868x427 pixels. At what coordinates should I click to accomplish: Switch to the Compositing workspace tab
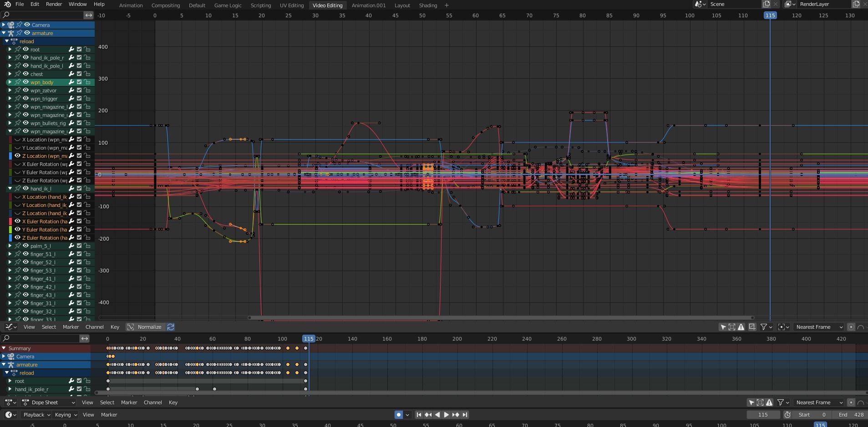pyautogui.click(x=166, y=5)
